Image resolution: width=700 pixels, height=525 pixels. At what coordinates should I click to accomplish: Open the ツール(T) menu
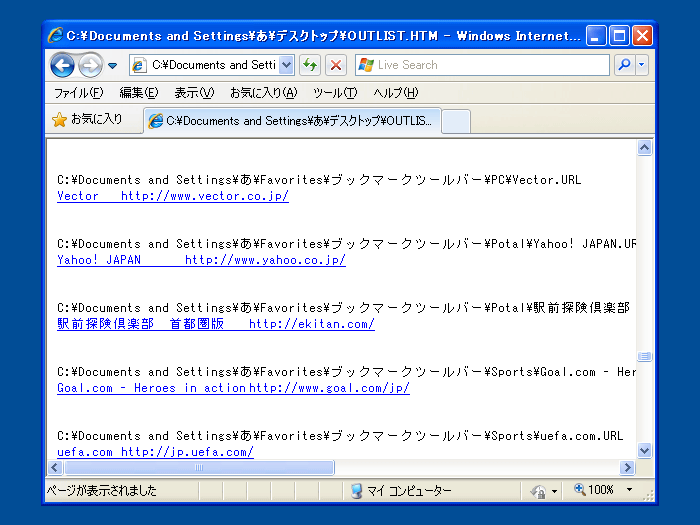(335, 93)
